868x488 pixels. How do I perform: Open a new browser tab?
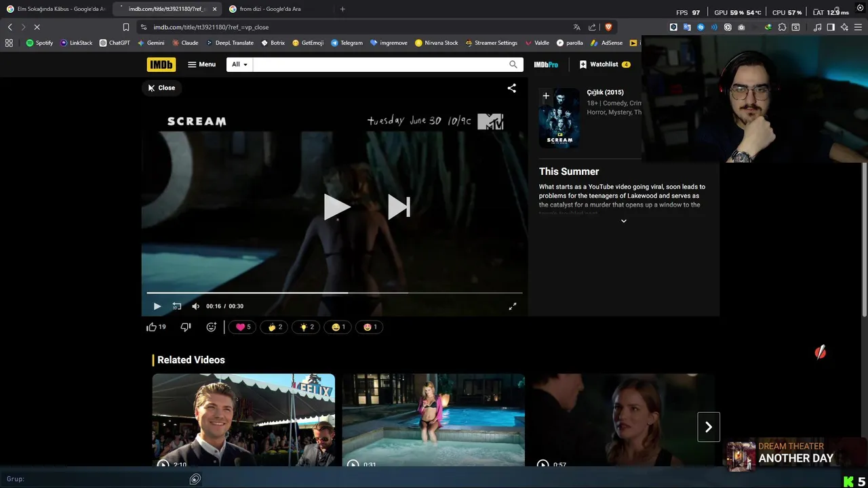pyautogui.click(x=342, y=9)
